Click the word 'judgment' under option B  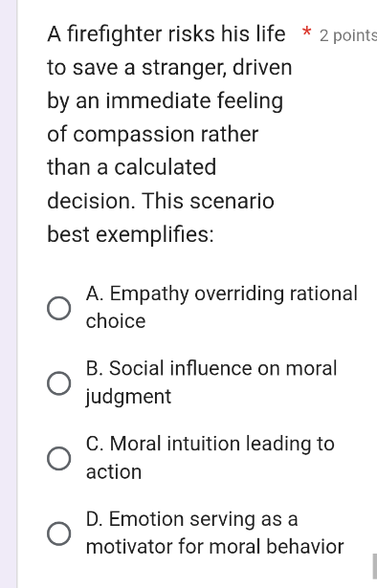click(x=128, y=397)
